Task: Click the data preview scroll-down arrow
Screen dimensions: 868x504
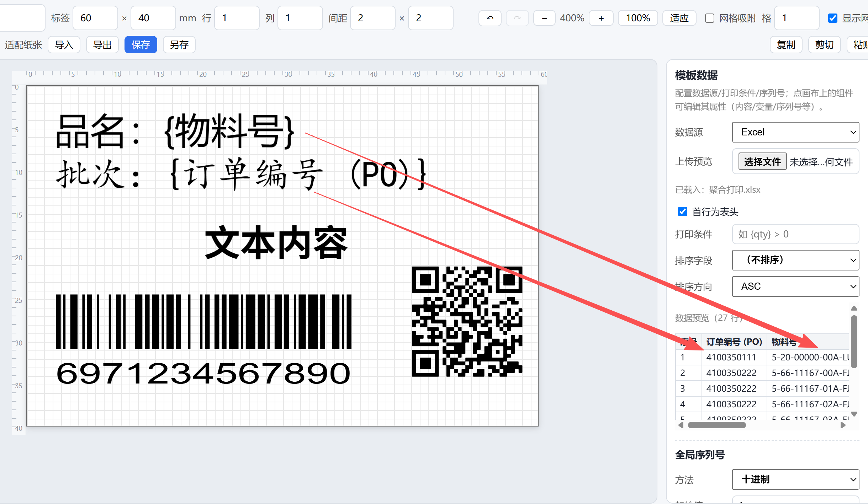Action: 854,414
